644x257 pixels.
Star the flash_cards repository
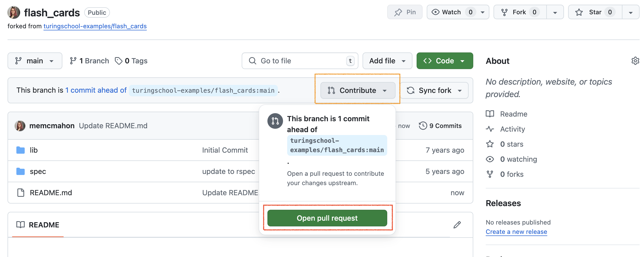tap(595, 12)
